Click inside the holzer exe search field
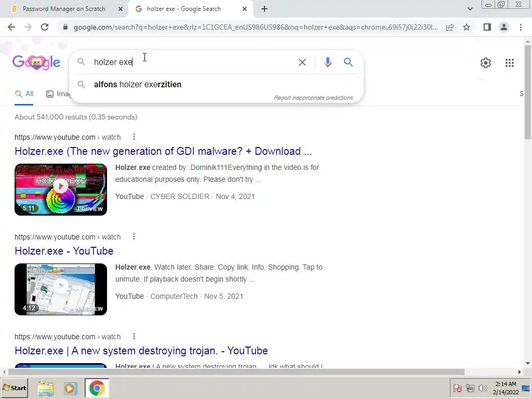This screenshot has height=399, width=532. [192, 62]
